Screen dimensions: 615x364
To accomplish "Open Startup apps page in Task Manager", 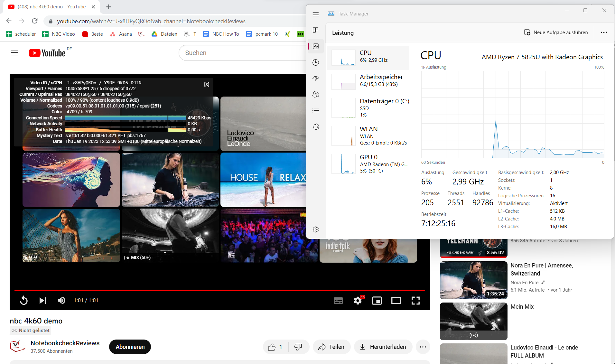I will click(316, 78).
